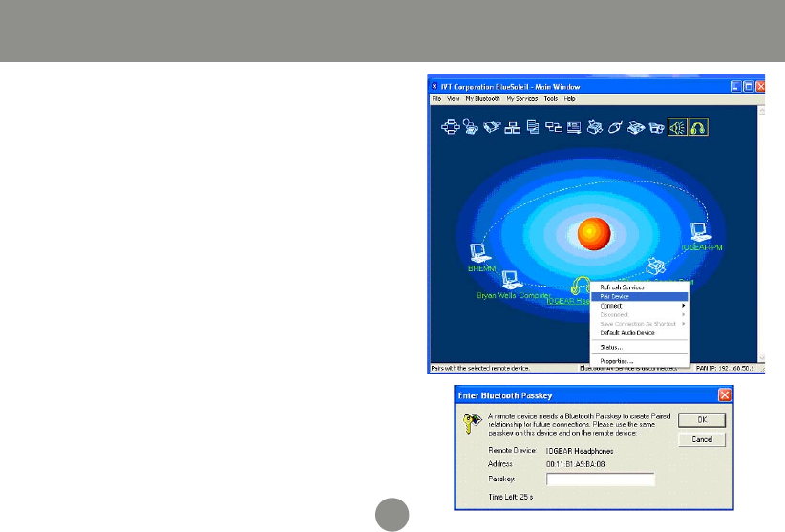This screenshot has height=532, width=785.
Task: Select the Dial-up Networking phone icon
Action: (x=471, y=127)
